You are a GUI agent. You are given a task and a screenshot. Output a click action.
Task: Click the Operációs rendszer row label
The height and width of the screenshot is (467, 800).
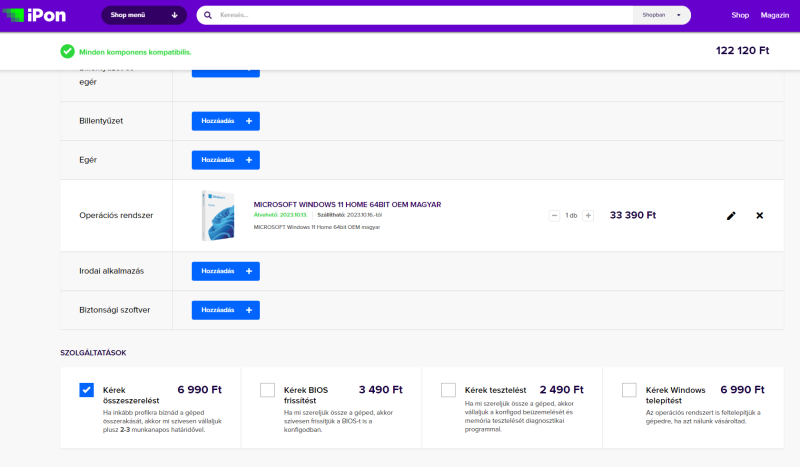coord(116,215)
